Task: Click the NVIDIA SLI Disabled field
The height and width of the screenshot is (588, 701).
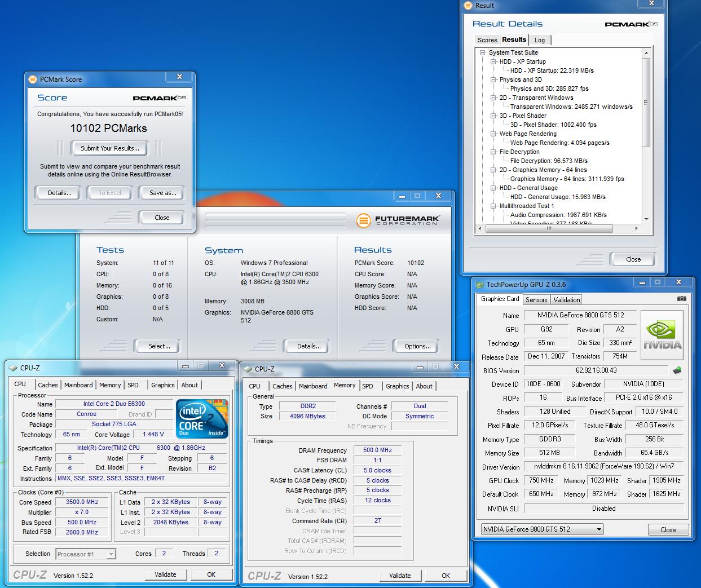Action: [x=603, y=509]
